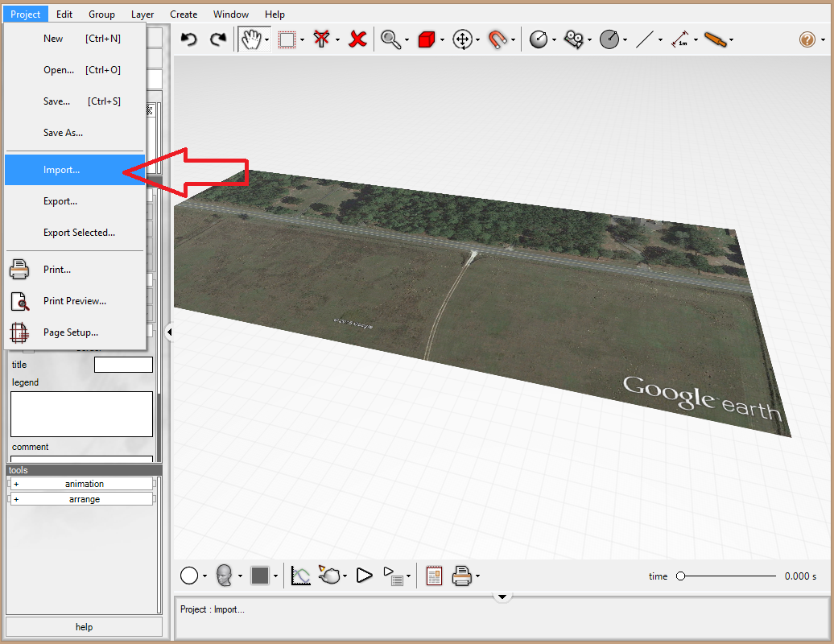Click the white circle icon

pyautogui.click(x=189, y=576)
